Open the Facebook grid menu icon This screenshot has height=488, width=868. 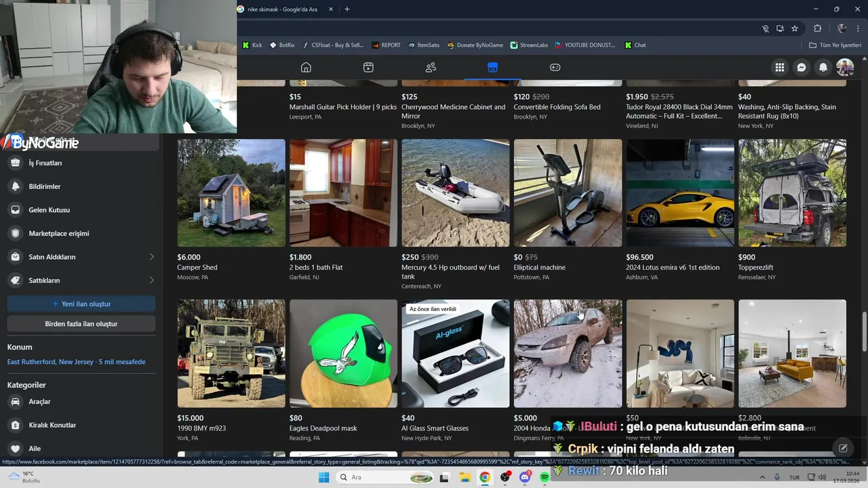(780, 67)
